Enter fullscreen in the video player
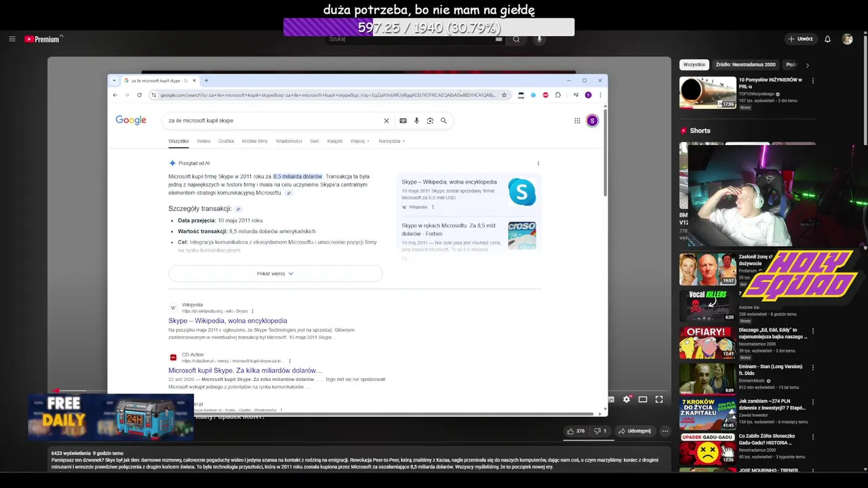Viewport: 868px width, 488px height. pyautogui.click(x=659, y=399)
